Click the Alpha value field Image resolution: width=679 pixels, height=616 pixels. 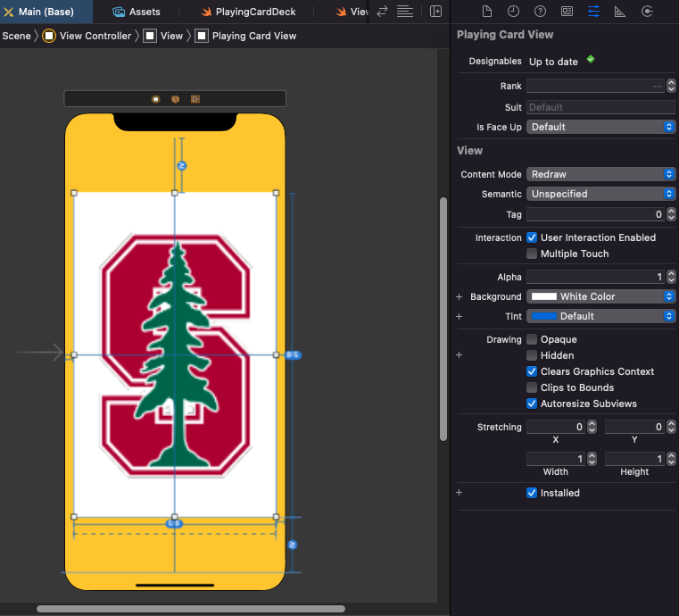point(595,277)
